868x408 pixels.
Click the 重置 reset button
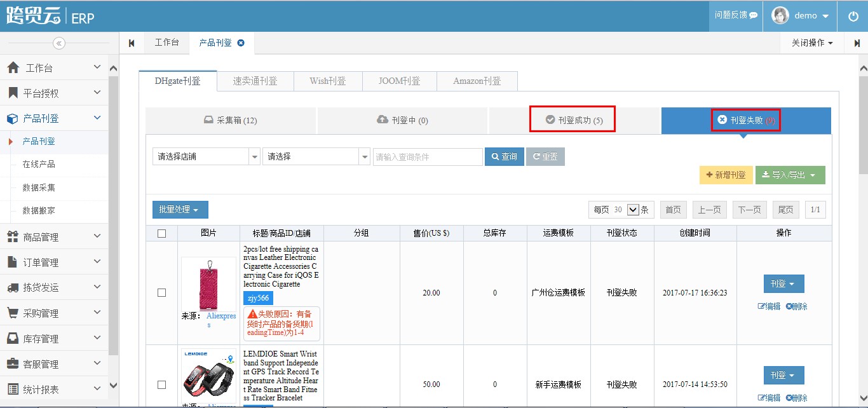tap(545, 156)
